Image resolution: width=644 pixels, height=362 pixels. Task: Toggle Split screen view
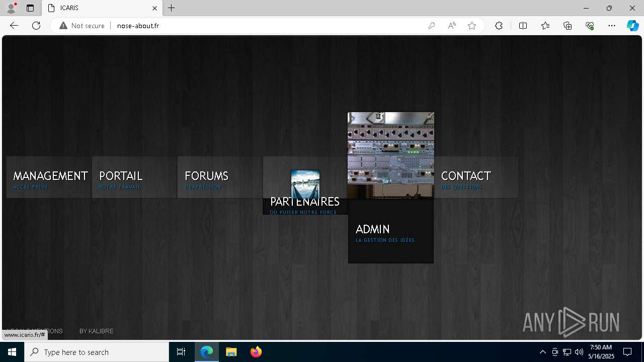523,26
